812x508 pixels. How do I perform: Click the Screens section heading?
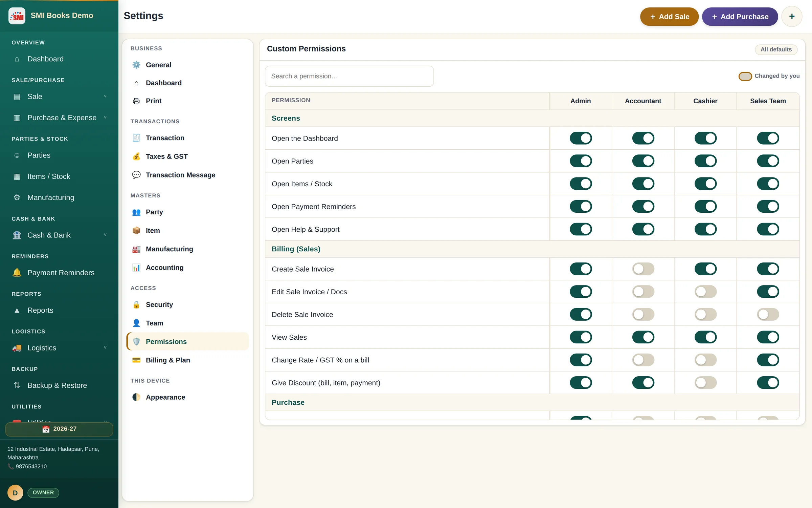[x=286, y=118]
